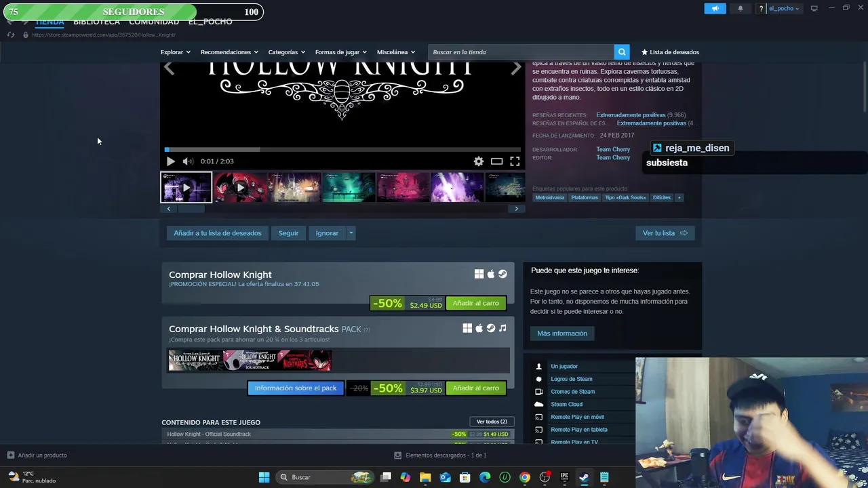This screenshot has height=488, width=868.
Task: Enter fullscreen for the trailer
Action: coord(515,161)
